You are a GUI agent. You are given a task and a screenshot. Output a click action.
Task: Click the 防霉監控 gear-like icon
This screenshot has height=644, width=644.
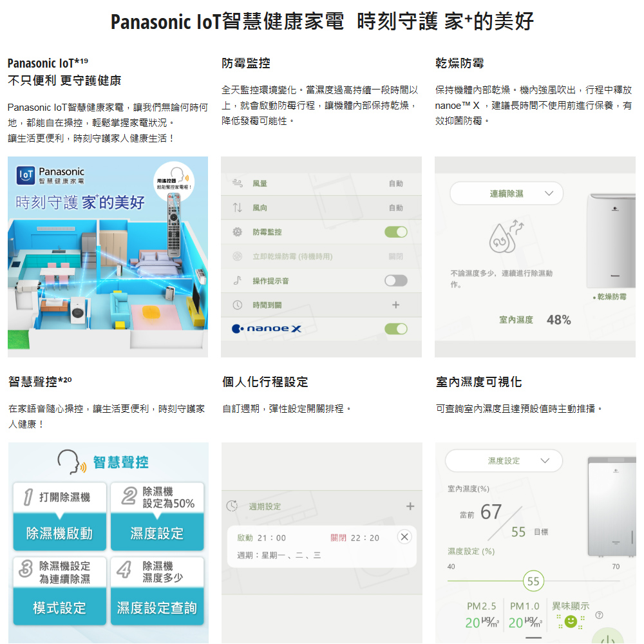238,232
